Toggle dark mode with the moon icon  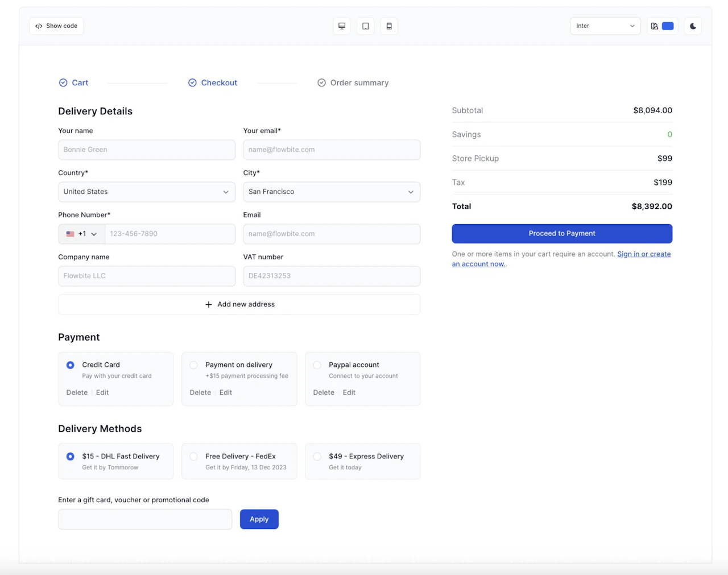pyautogui.click(x=692, y=26)
